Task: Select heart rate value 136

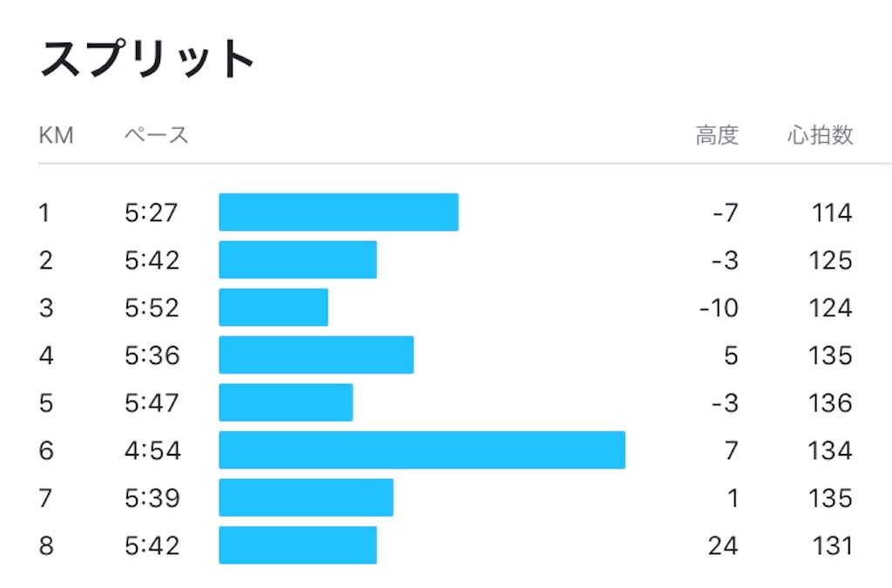Action: [830, 403]
